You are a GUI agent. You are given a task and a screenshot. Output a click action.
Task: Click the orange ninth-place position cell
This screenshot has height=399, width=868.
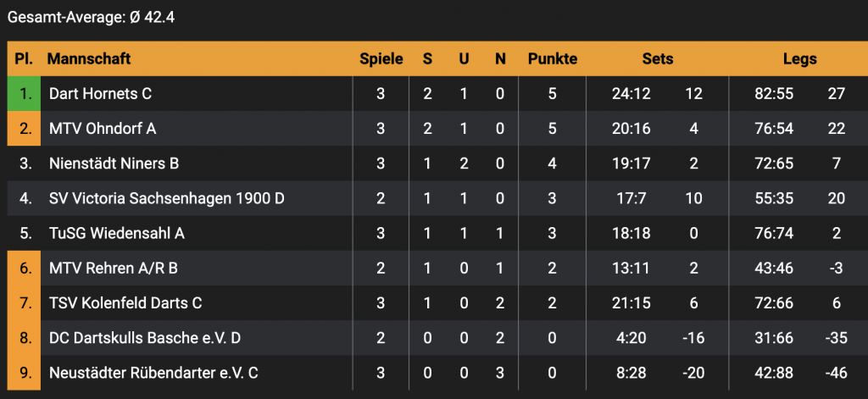point(24,373)
